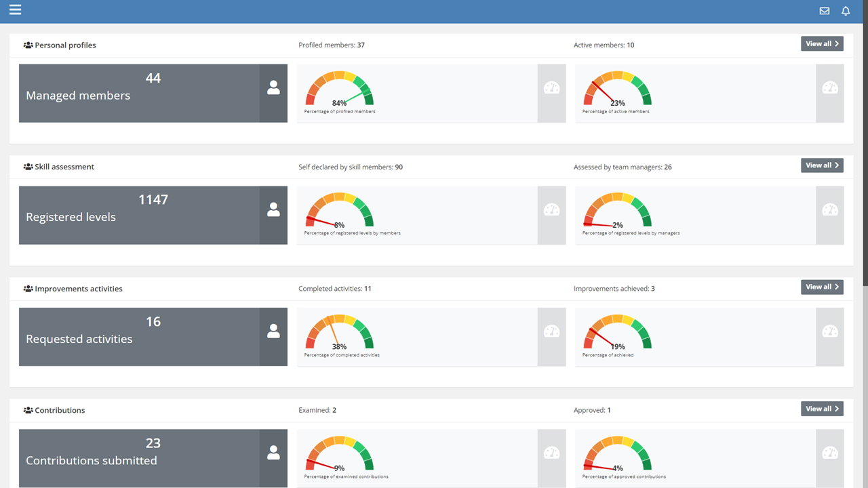Select the 38% completed activities gauge

pyautogui.click(x=340, y=333)
